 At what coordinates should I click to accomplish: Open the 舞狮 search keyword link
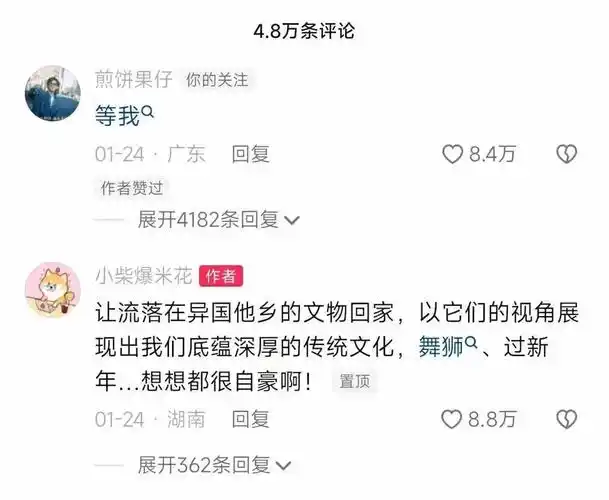pyautogui.click(x=441, y=347)
